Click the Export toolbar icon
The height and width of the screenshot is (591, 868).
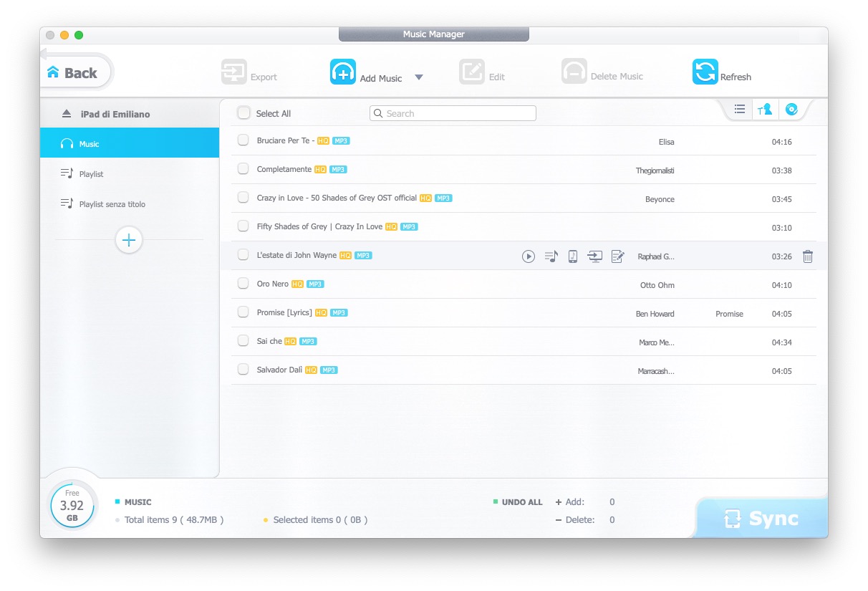click(234, 72)
